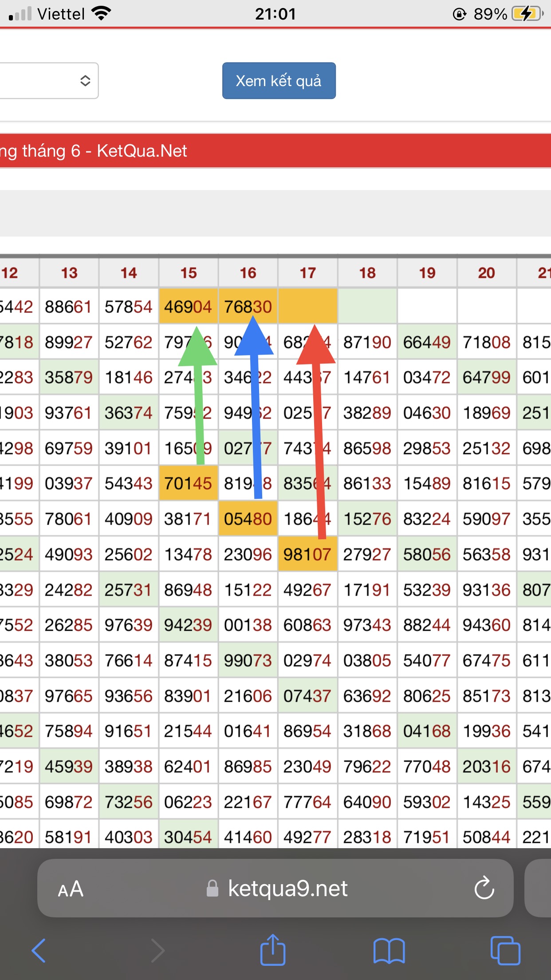Tap the orange cell 98107
The width and height of the screenshot is (551, 980).
(x=307, y=554)
